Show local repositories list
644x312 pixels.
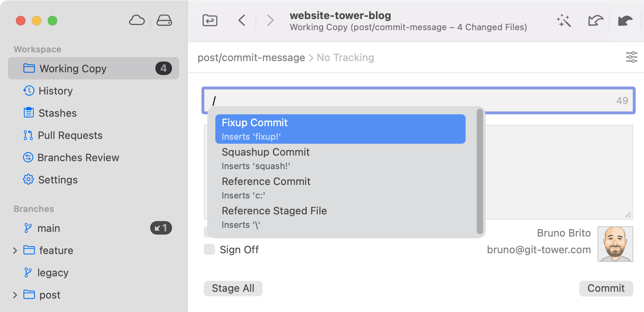point(165,21)
